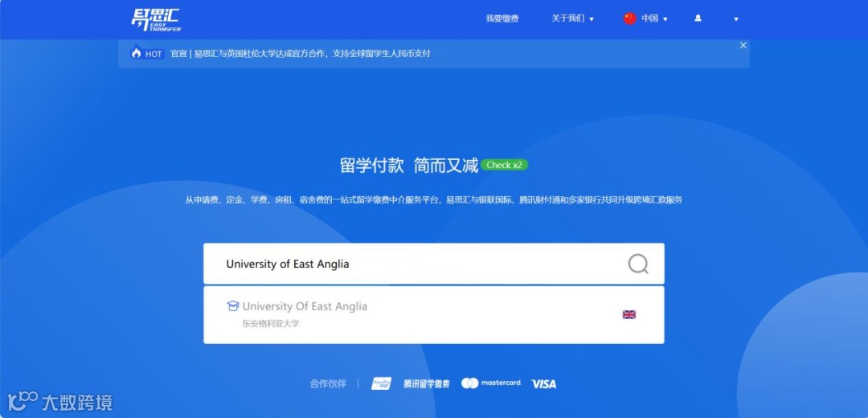
Task: Open the 杜伦大学 announcement link
Action: tap(301, 54)
